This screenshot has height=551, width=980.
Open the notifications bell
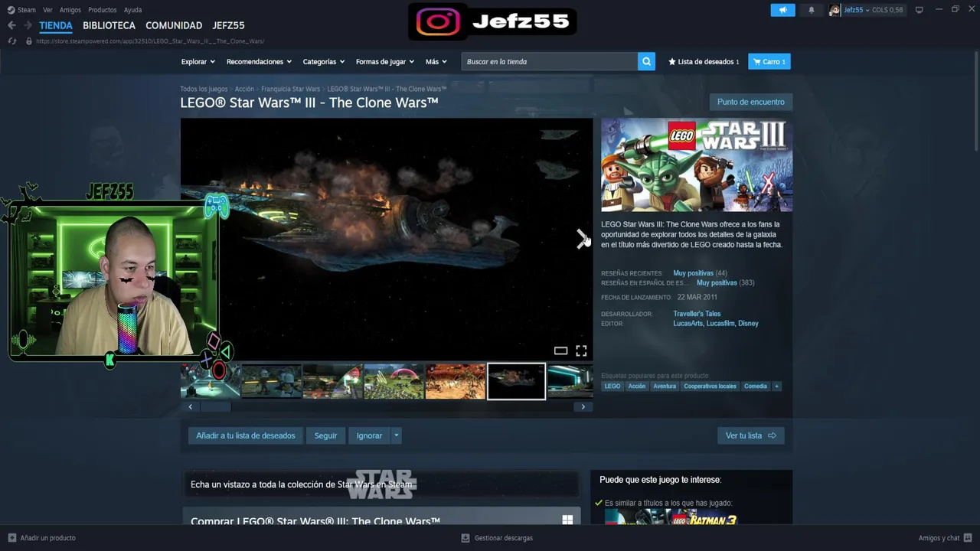point(812,10)
